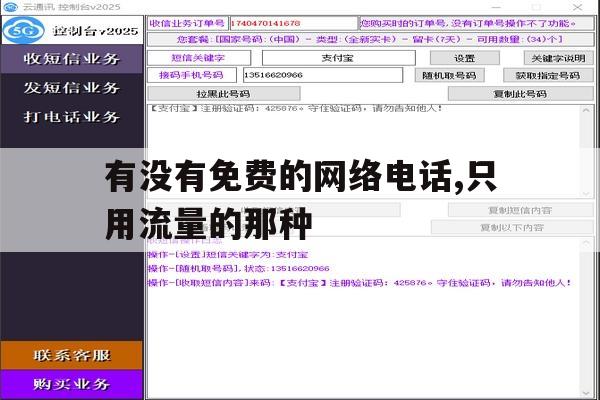Focus the 收信业务订单号 input field
The width and height of the screenshot is (600, 400).
pyautogui.click(x=293, y=23)
